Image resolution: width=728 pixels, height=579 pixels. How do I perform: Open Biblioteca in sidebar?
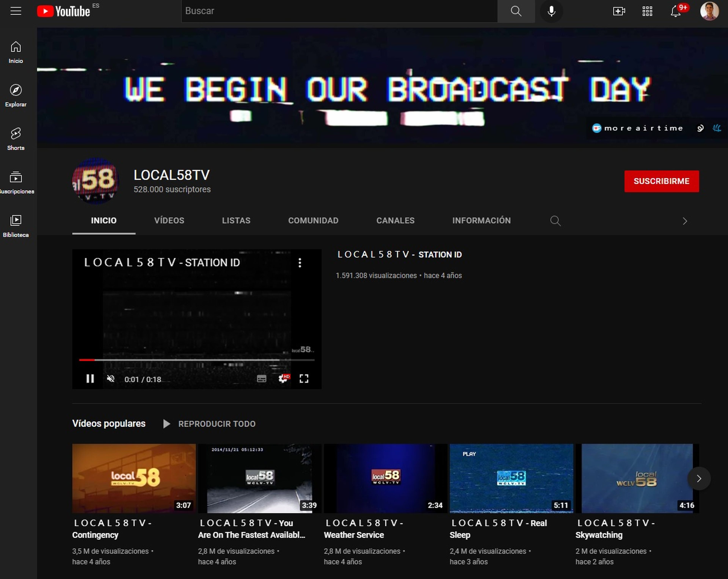[x=16, y=226]
